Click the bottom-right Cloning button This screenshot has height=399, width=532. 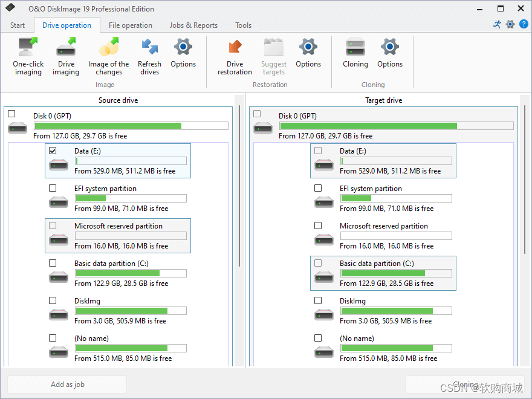click(465, 384)
